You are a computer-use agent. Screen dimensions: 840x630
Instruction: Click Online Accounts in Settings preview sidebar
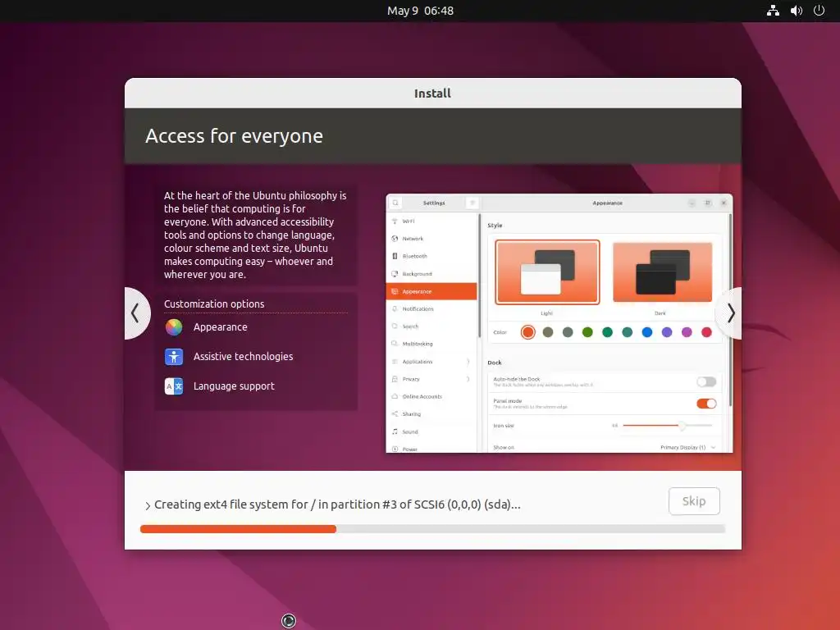[431, 397]
